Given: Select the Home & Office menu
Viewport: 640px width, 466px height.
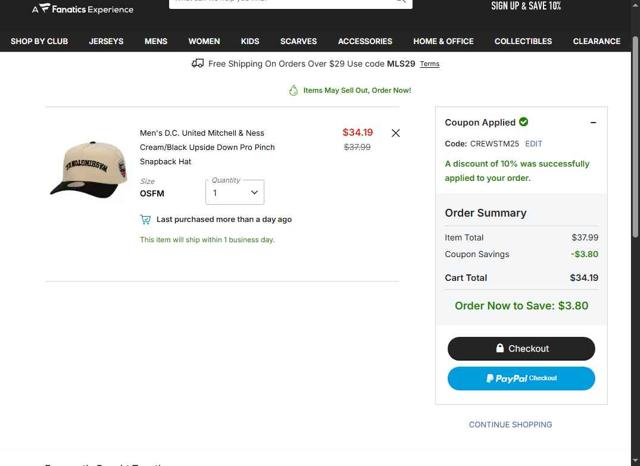Looking at the screenshot, I should pos(443,41).
